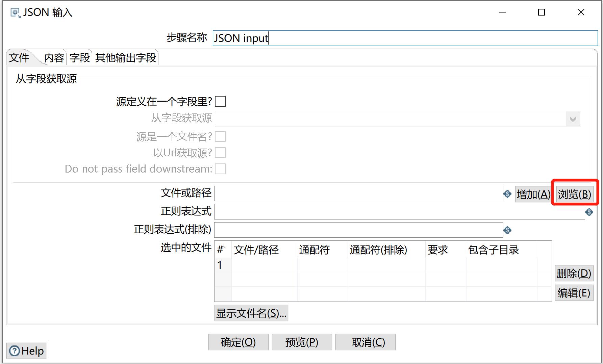The image size is (603, 364).
Task: Focus the 步骤名称 step name field
Action: [x=405, y=38]
